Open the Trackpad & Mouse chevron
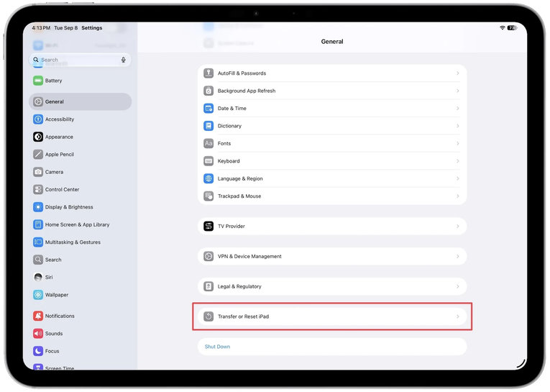Screen dimensions: 550x392 [x=458, y=196]
